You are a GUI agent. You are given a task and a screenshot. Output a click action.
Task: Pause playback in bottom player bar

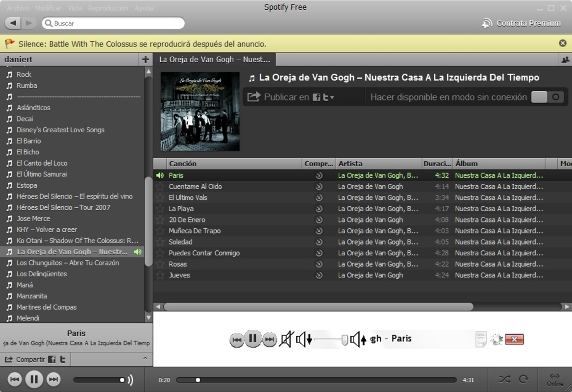[x=34, y=380]
